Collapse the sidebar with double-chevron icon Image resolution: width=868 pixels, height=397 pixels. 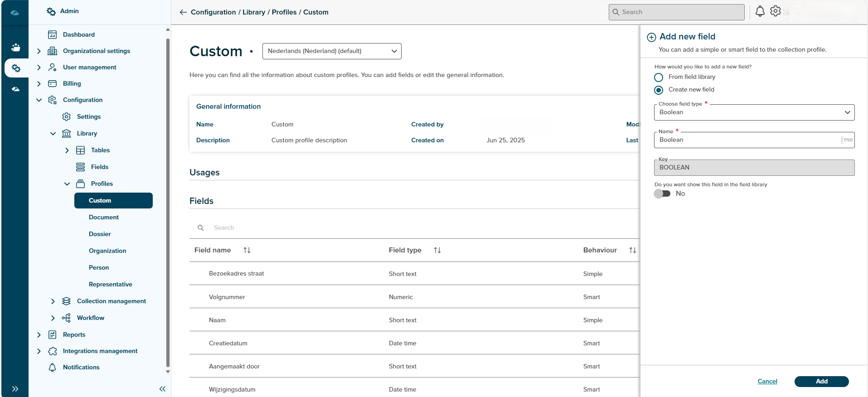coord(162,389)
